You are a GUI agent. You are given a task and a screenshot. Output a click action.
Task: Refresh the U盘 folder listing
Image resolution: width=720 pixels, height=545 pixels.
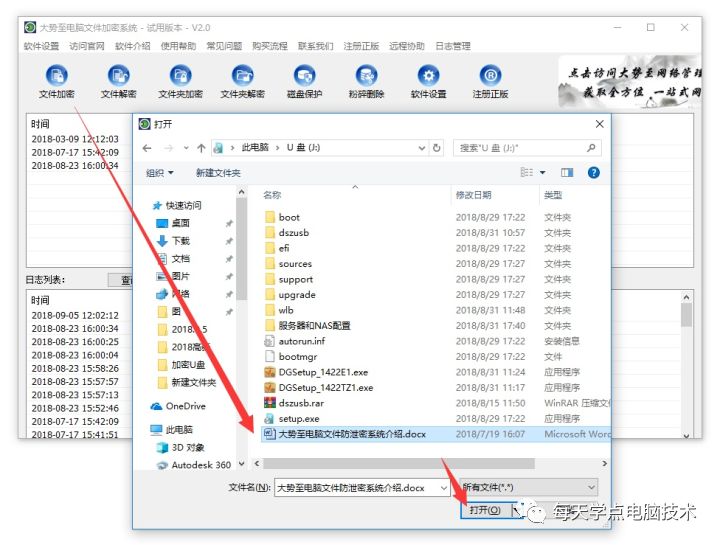pyautogui.click(x=437, y=148)
